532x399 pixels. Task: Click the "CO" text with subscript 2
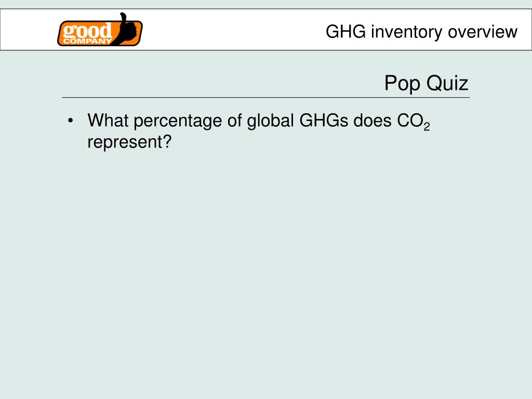413,121
